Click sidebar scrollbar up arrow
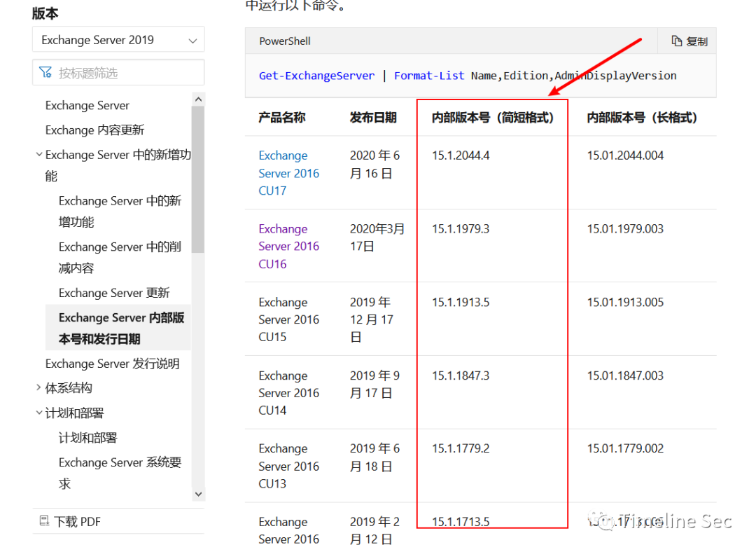Image resolution: width=756 pixels, height=552 pixels. pos(198,99)
